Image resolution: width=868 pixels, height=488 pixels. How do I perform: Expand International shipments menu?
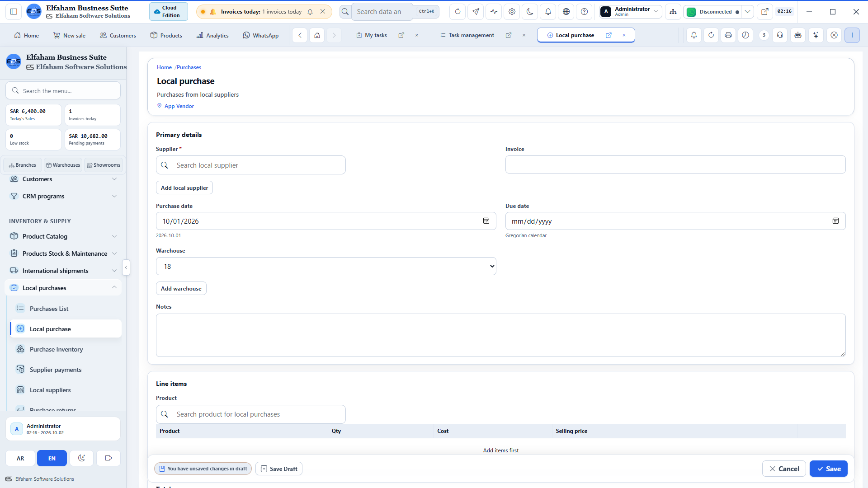tap(63, 271)
